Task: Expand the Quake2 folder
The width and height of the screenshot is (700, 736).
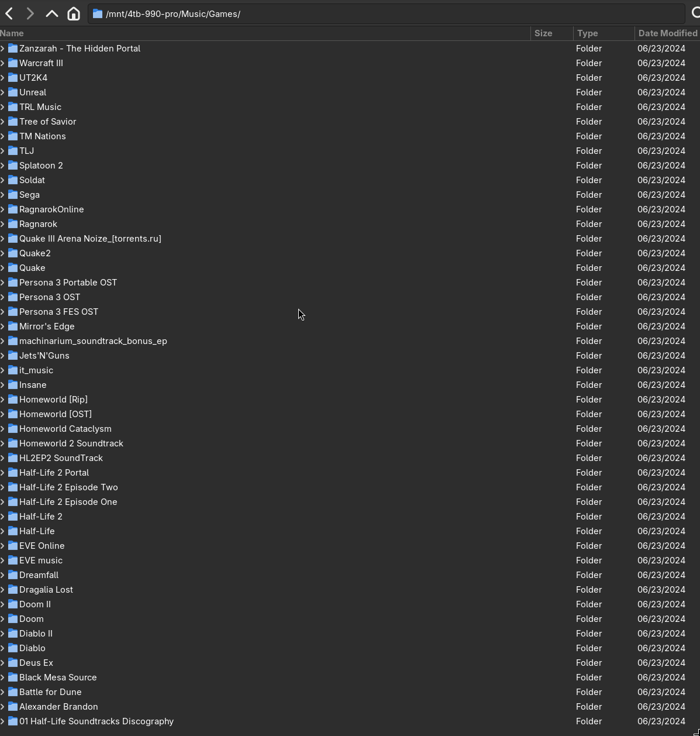Action: pos(3,253)
